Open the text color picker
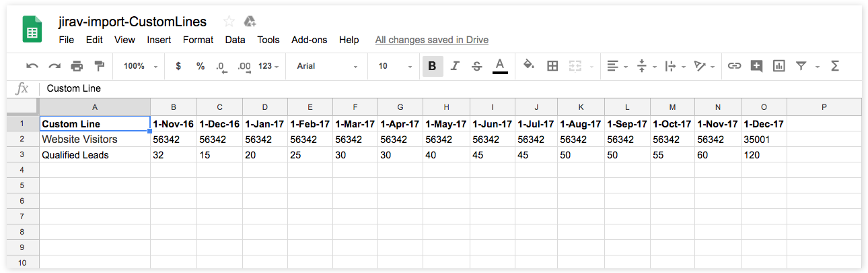Screen dimensions: 868x273 click(499, 66)
